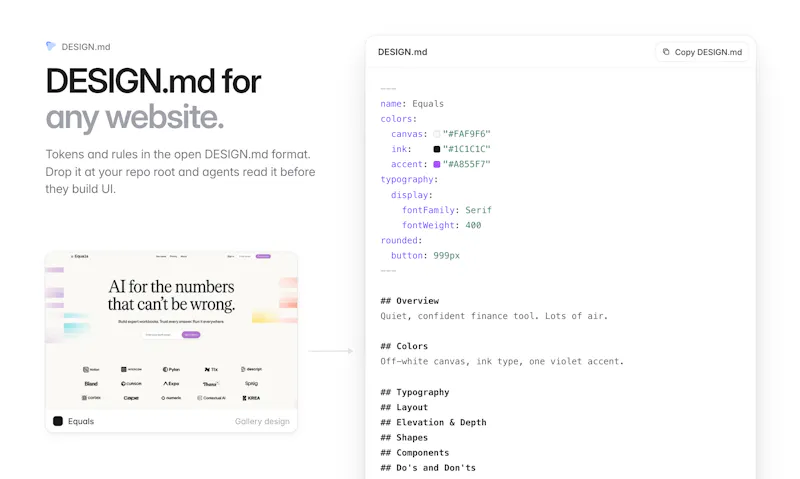
Task: Click the canvas #FAF9F6 color swatch
Action: coord(437,134)
